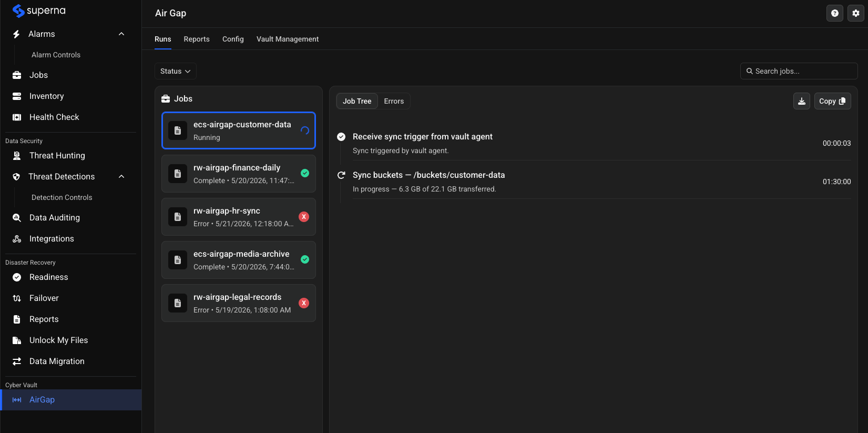Open the Status filter dropdown
Image resolution: width=868 pixels, height=433 pixels.
(176, 71)
